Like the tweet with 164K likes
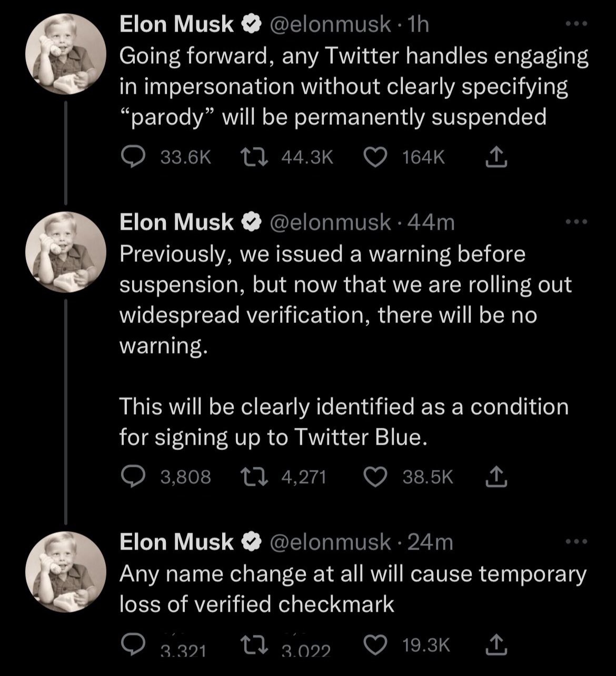 pos(376,157)
